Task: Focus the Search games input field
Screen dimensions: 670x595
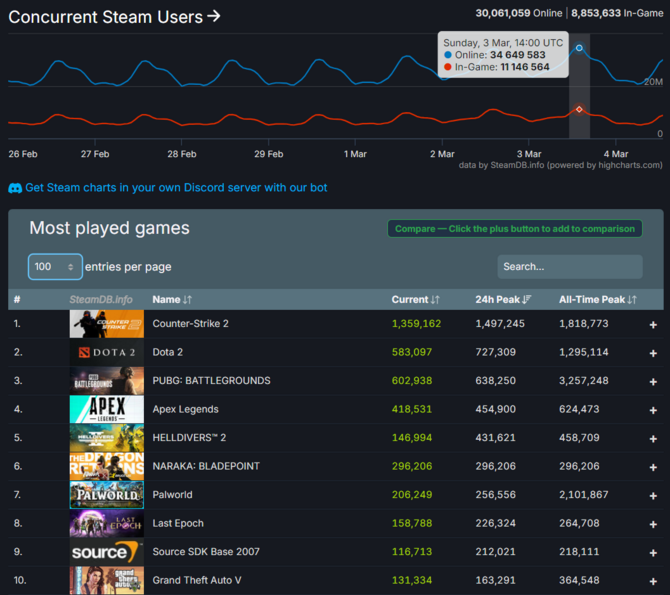Action: point(570,267)
